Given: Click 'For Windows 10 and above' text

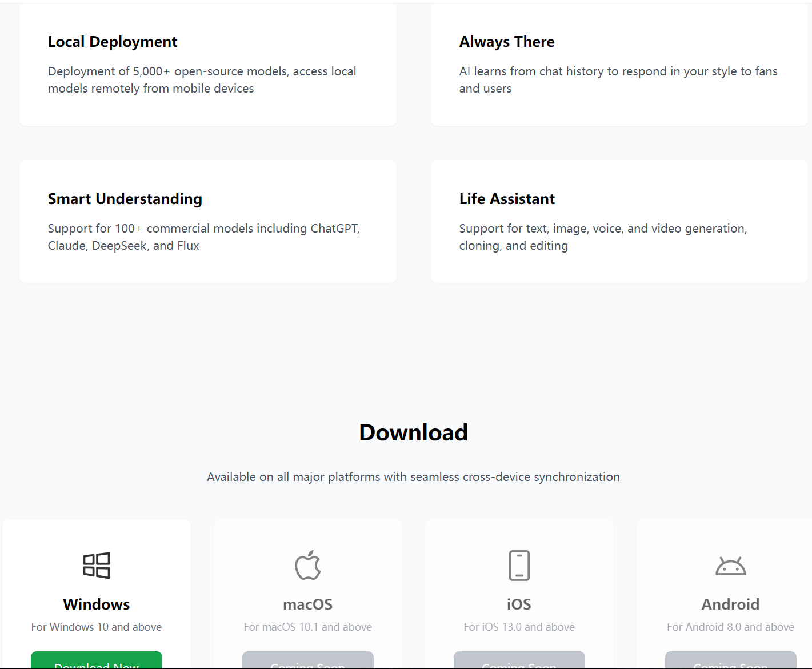Looking at the screenshot, I should pos(97,627).
